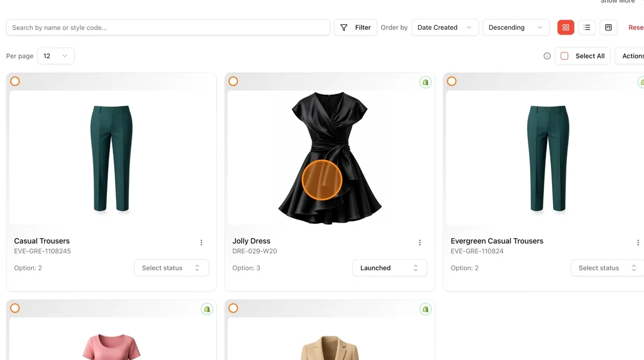Select the Evergreen Casual Trousers card circle
Viewport: 644px width, 360px height.
pos(452,81)
